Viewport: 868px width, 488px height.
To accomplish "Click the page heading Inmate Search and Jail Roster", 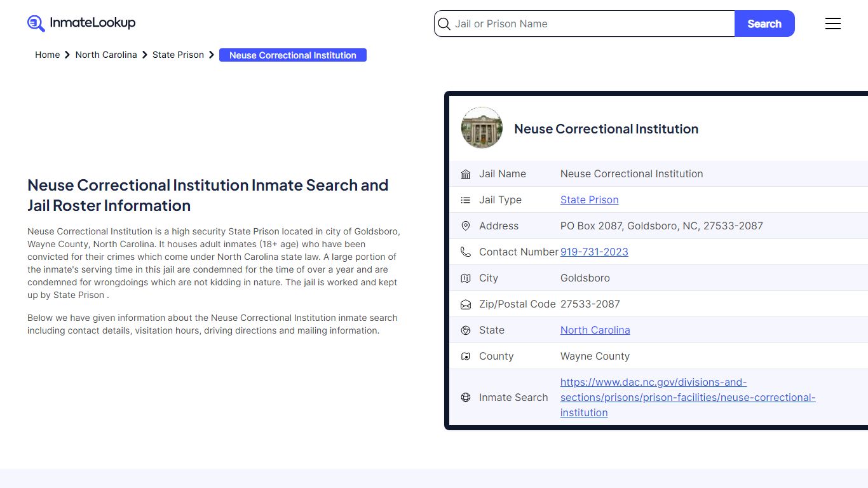I will 208,195.
